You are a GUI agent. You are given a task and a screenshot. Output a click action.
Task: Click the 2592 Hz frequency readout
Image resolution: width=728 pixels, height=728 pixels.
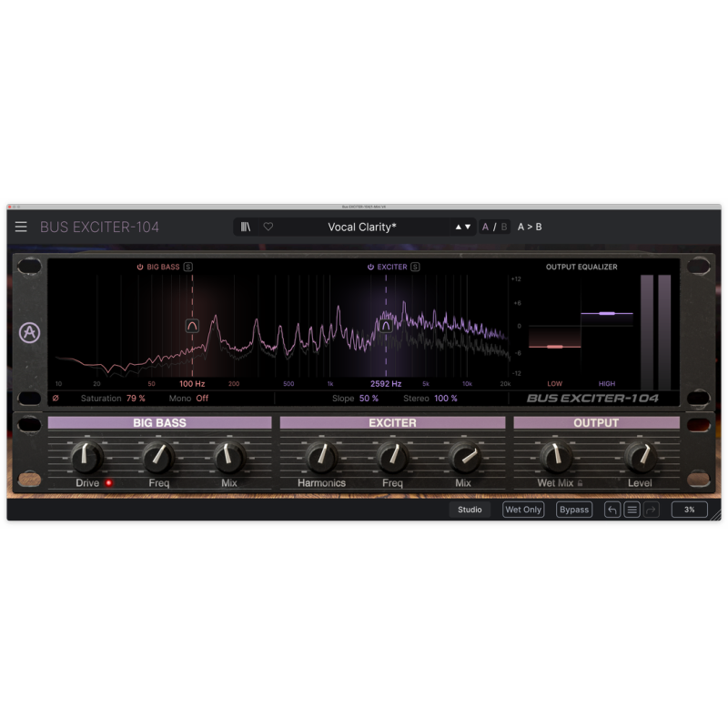click(386, 383)
